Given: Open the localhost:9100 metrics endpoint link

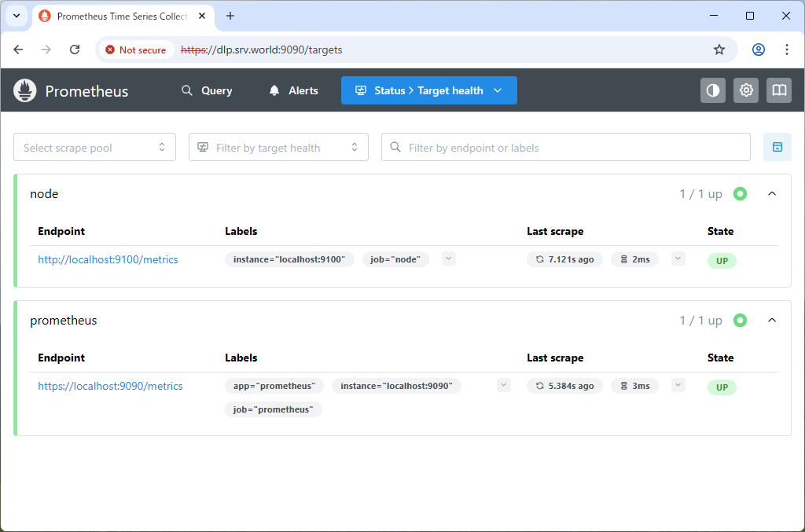Looking at the screenshot, I should tap(108, 259).
